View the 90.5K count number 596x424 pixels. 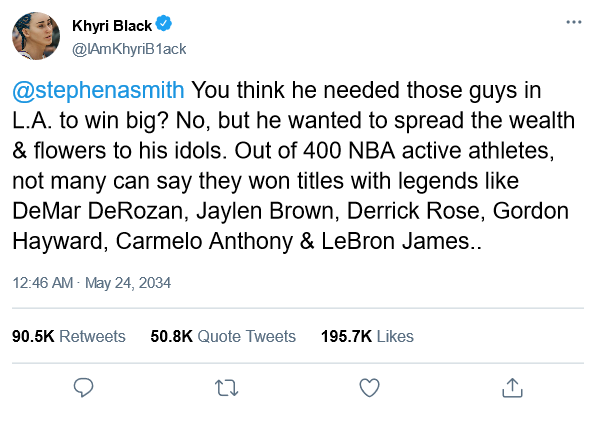(x=33, y=337)
